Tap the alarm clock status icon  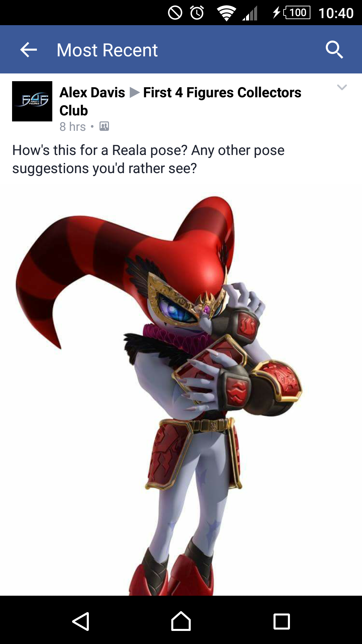point(197,13)
